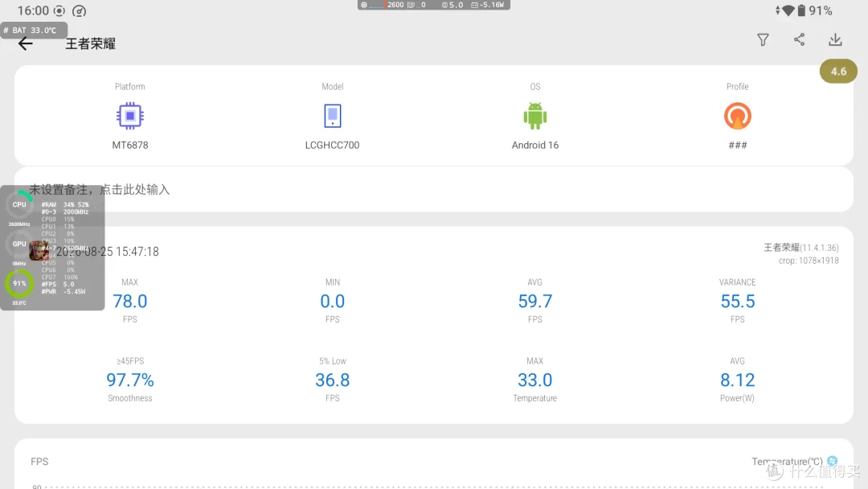Click the screen record status icon

pos(59,11)
